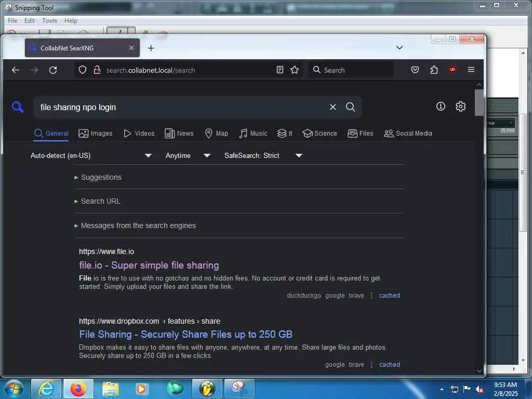Click the Firefox toolbar Search box
Screen dimensions: 532x399
tap(351, 70)
